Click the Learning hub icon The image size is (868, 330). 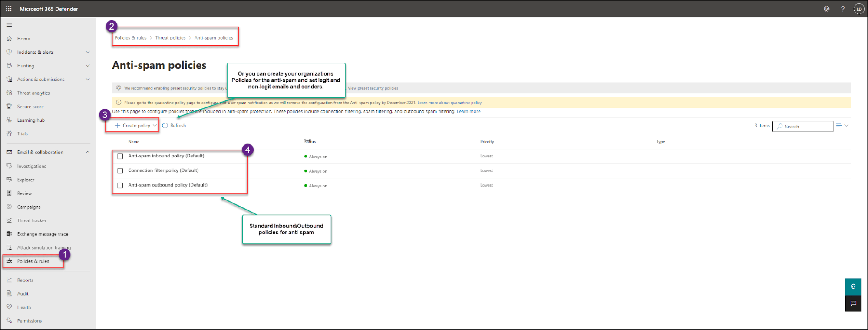point(9,120)
